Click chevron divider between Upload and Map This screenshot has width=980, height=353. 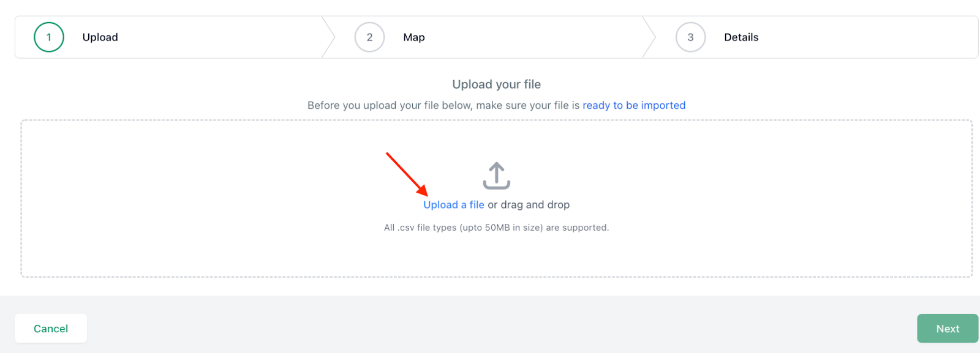[328, 37]
